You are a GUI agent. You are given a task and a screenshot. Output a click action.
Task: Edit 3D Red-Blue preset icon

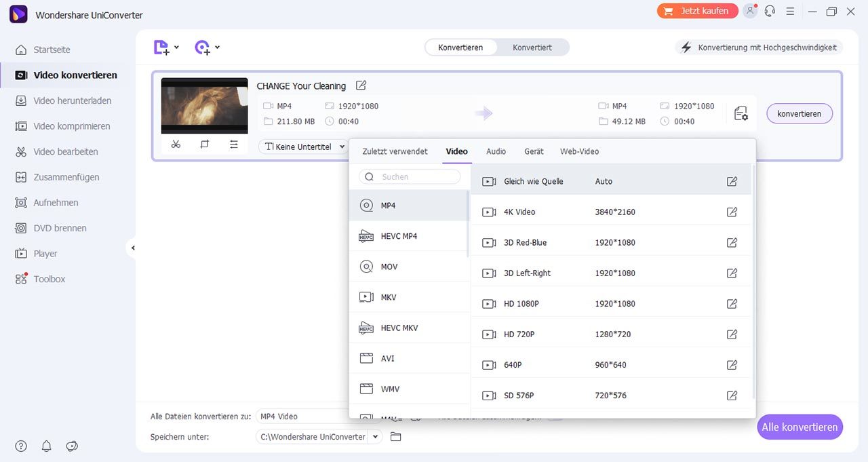[732, 242]
